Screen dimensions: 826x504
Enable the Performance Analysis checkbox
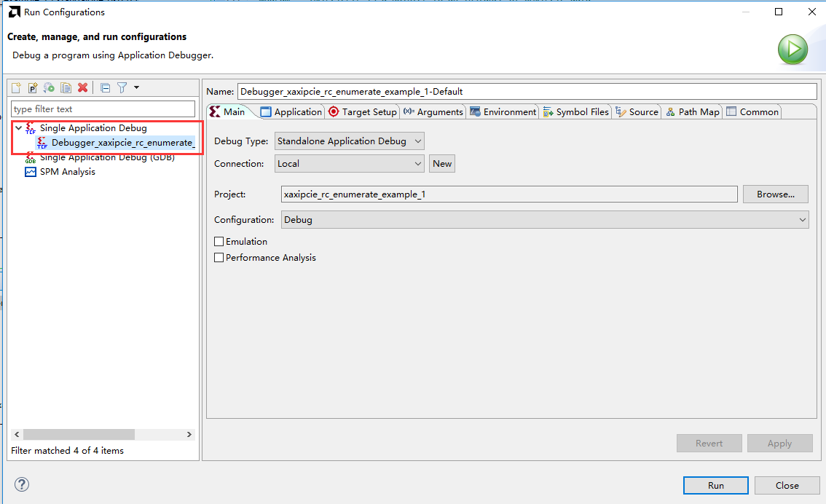[x=219, y=258]
